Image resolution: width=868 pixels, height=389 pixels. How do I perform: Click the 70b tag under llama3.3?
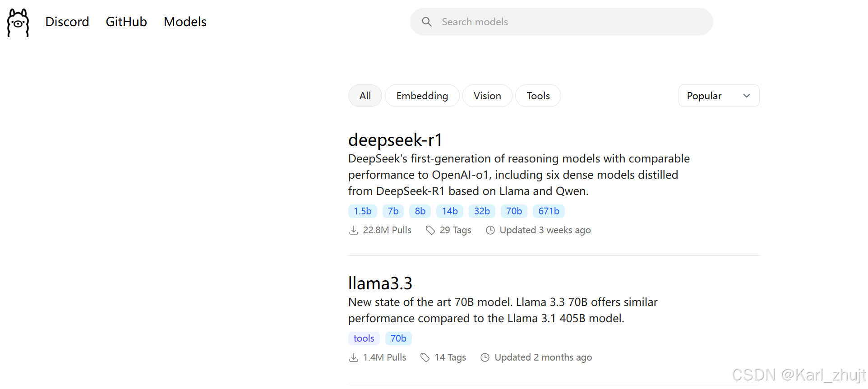pyautogui.click(x=398, y=338)
